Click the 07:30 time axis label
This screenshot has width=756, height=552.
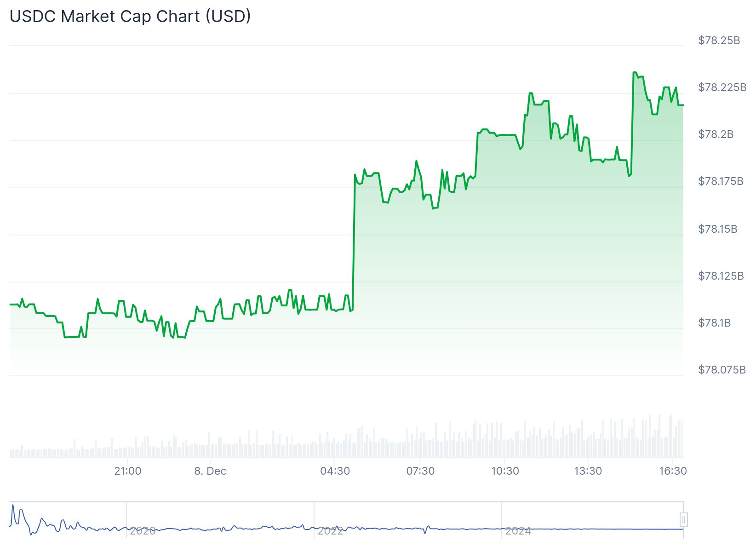[x=420, y=471]
